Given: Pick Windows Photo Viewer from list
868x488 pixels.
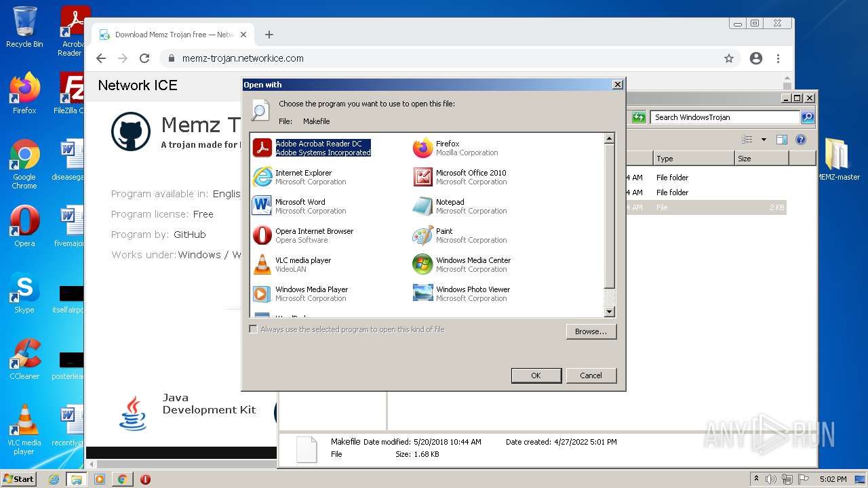Looking at the screenshot, I should [462, 293].
